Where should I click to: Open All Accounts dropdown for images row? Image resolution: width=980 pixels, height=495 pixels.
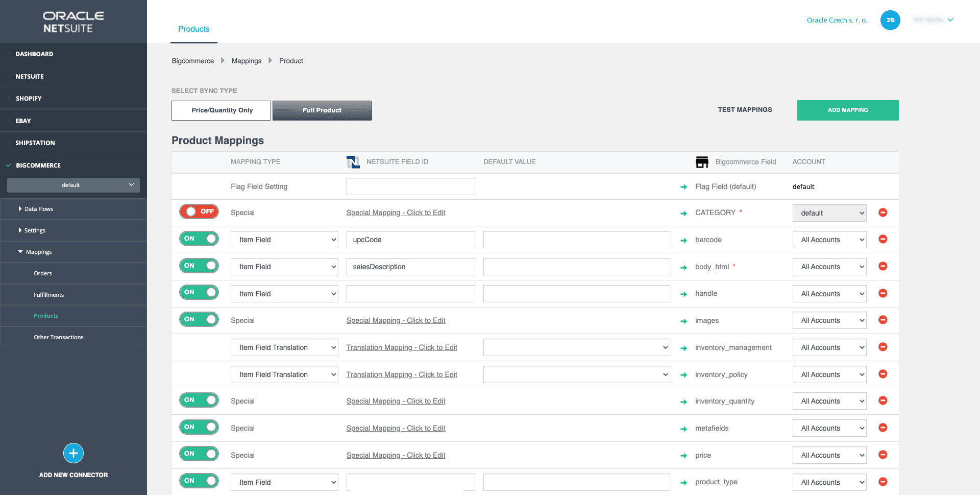[x=829, y=320]
